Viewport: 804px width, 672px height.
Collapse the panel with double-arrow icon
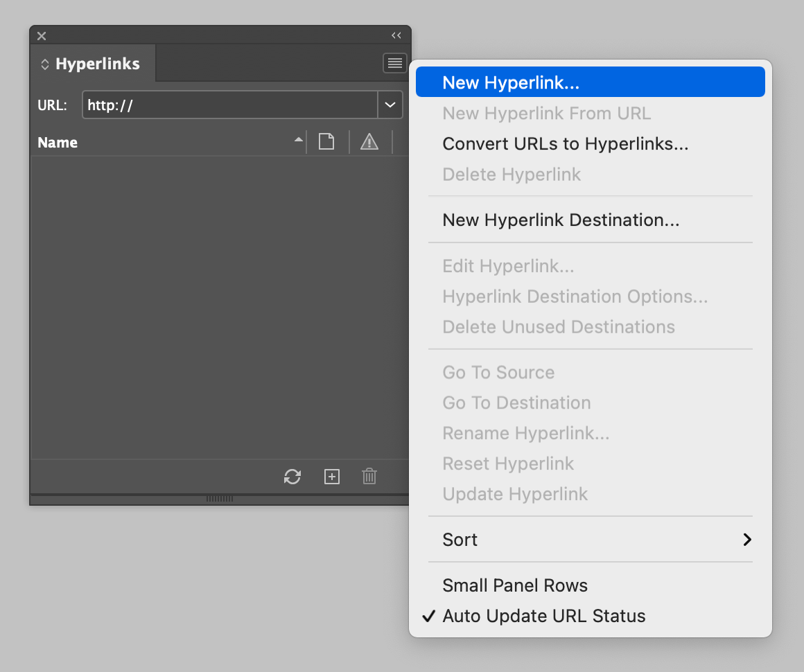pyautogui.click(x=396, y=35)
